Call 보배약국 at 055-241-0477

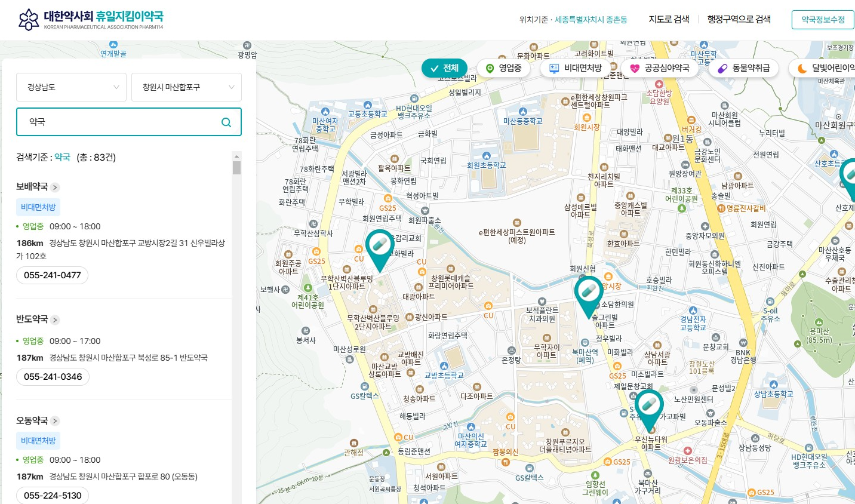pyautogui.click(x=53, y=275)
